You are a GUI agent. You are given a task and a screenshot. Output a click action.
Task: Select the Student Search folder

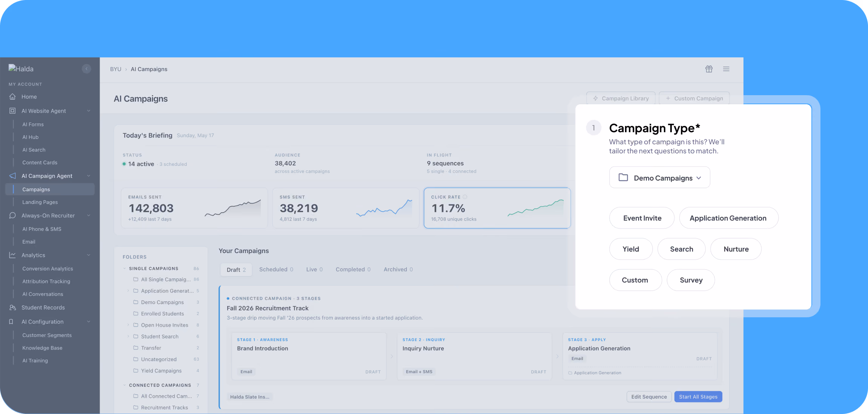(160, 336)
